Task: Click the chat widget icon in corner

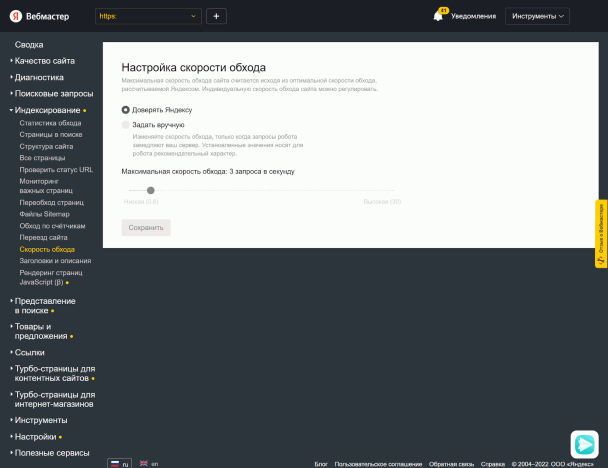Action: point(584,444)
